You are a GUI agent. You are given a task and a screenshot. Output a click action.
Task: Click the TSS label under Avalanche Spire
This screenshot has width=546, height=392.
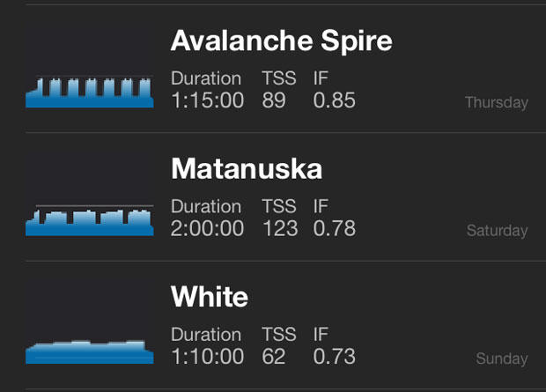click(279, 78)
